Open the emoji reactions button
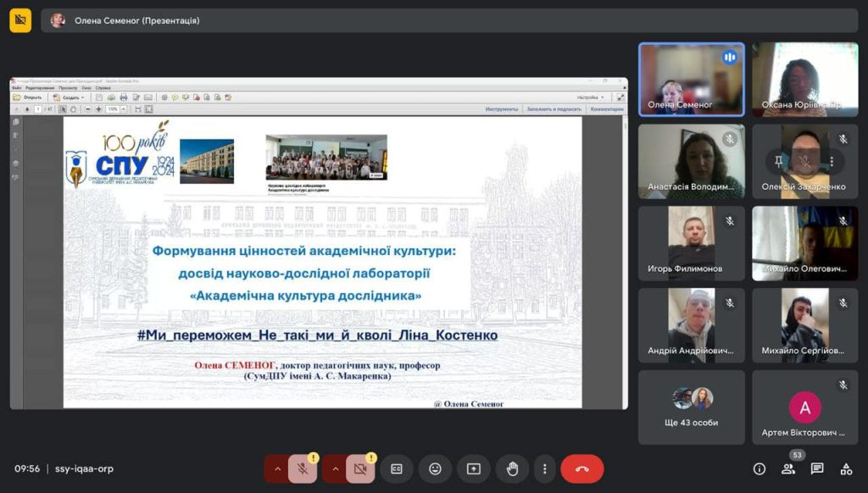The image size is (868, 493). [435, 468]
